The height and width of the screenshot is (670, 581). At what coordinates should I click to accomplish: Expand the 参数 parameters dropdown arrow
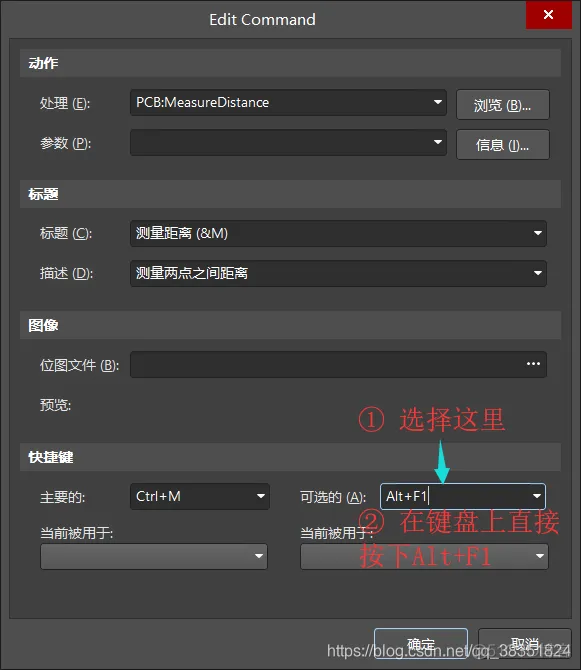tap(437, 142)
